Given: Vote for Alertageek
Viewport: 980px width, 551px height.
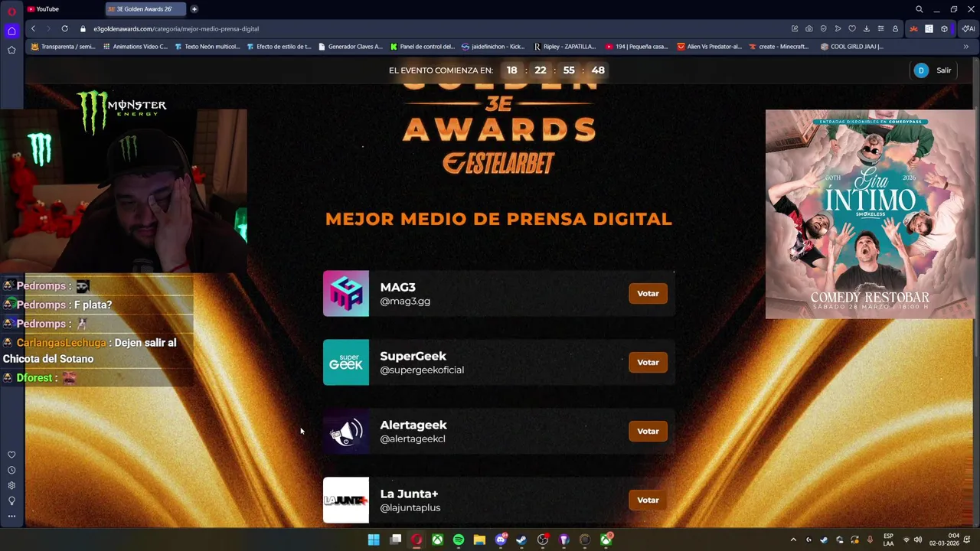Looking at the screenshot, I should [648, 431].
